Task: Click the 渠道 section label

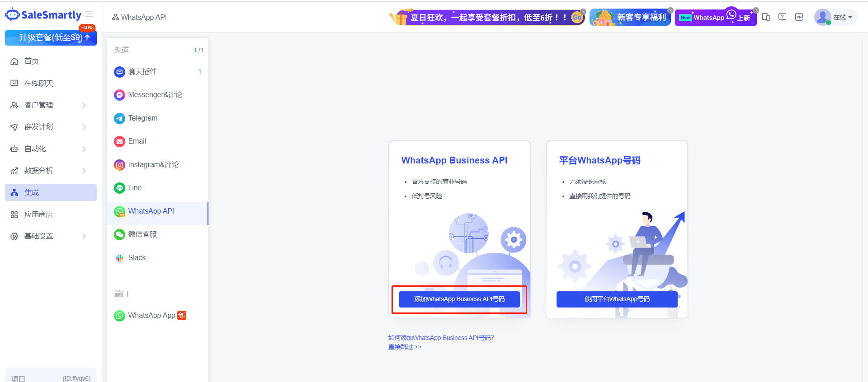Action: [122, 50]
